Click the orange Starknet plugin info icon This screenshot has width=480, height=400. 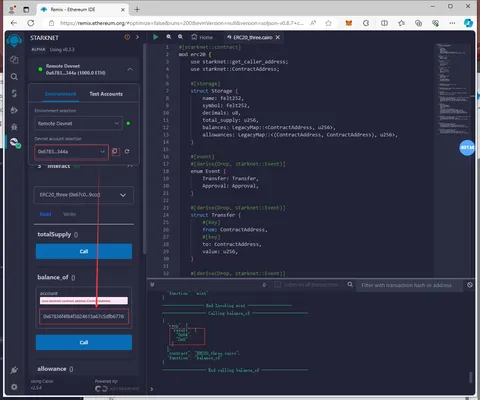coord(127,37)
